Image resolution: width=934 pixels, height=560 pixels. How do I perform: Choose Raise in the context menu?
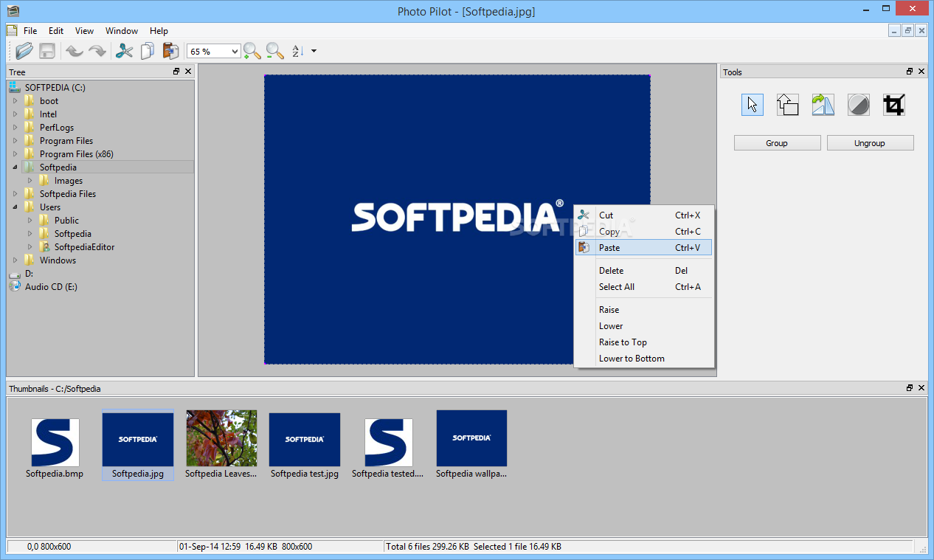(x=643, y=310)
